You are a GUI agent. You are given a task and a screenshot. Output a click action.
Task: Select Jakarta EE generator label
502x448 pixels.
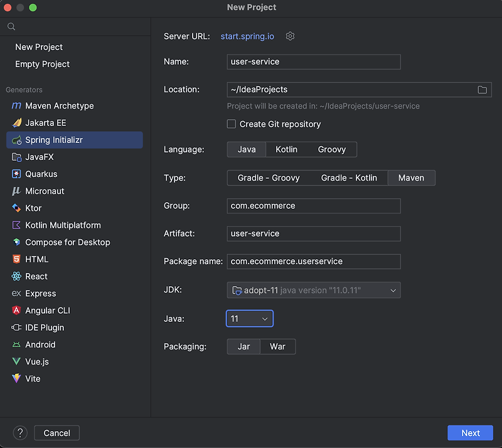(x=46, y=122)
